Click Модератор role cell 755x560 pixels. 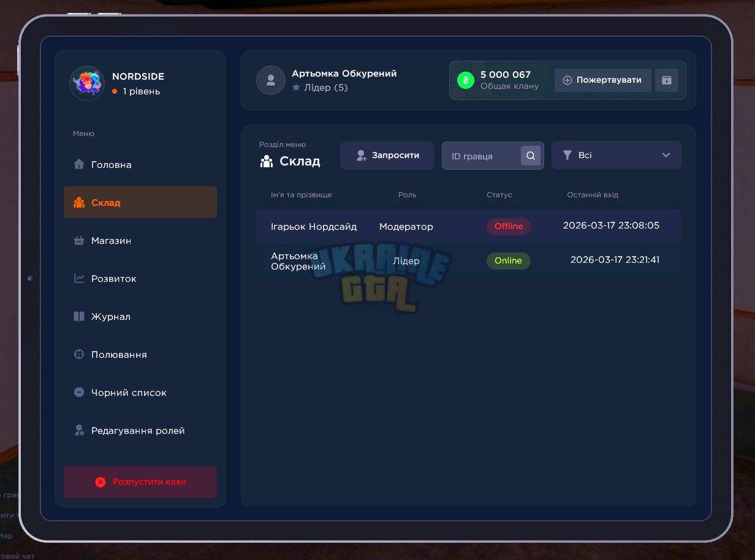coord(406,227)
